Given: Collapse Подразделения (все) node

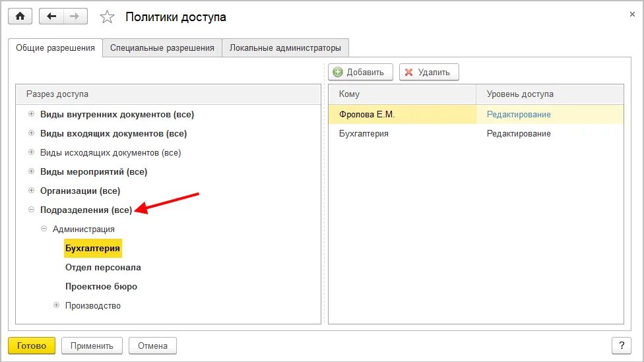Looking at the screenshot, I should tap(31, 209).
